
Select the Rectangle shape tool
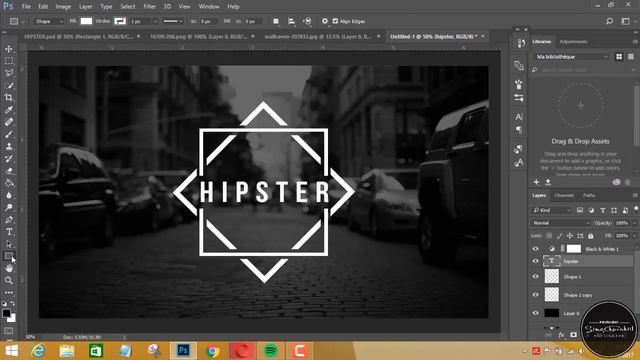9,256
